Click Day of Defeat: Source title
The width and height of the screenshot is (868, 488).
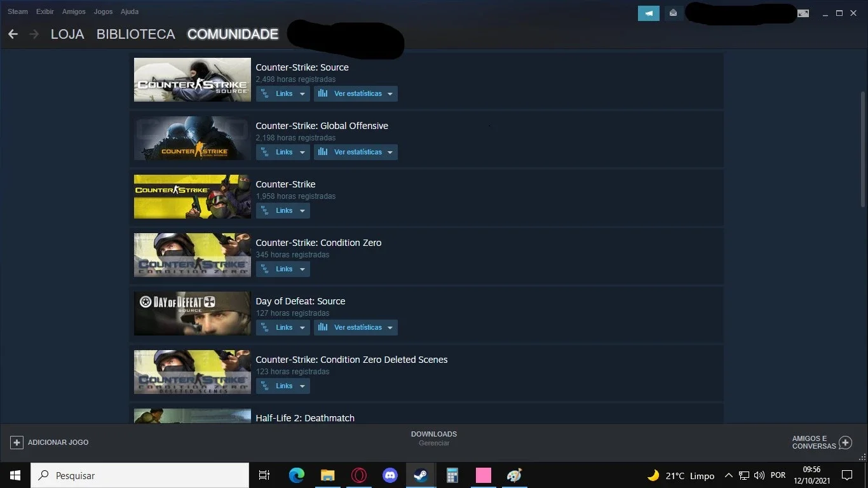300,301
